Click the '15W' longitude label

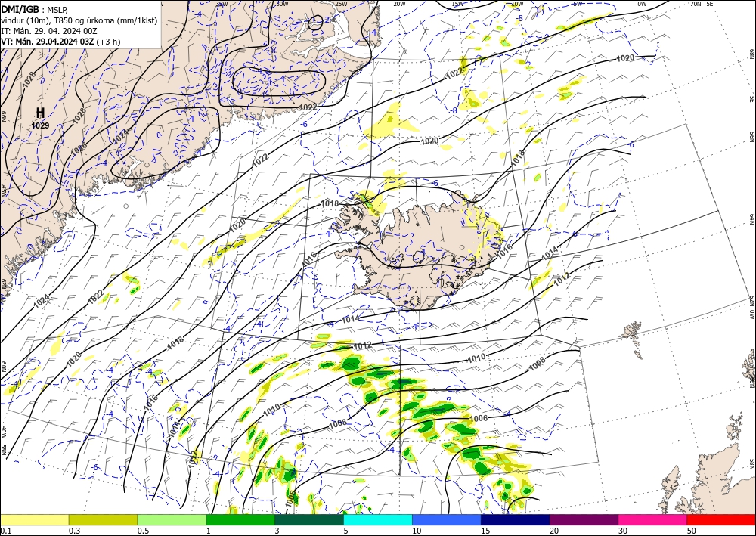pyautogui.click(x=457, y=4)
